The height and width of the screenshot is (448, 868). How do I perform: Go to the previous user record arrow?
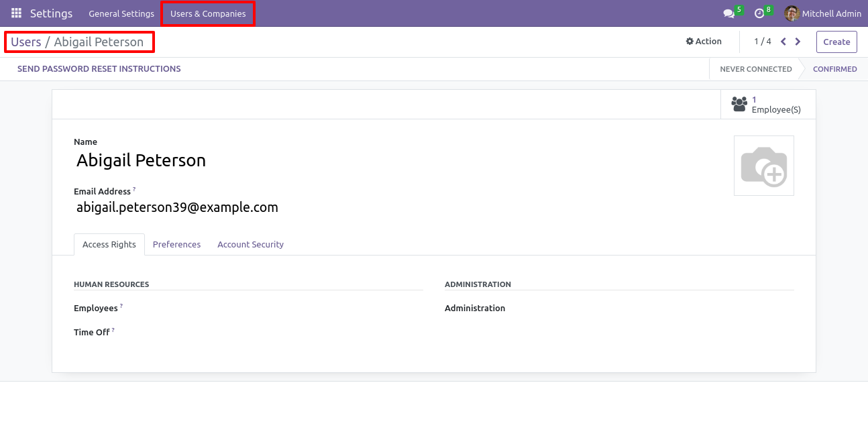[783, 42]
